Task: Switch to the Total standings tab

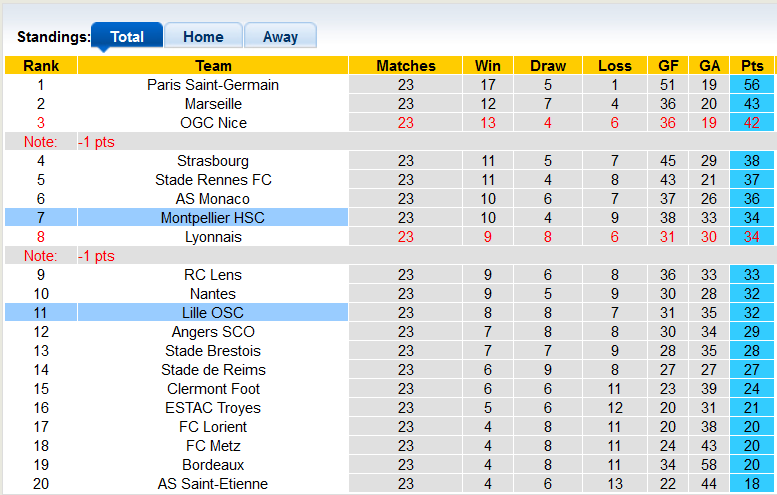Action: click(x=127, y=37)
